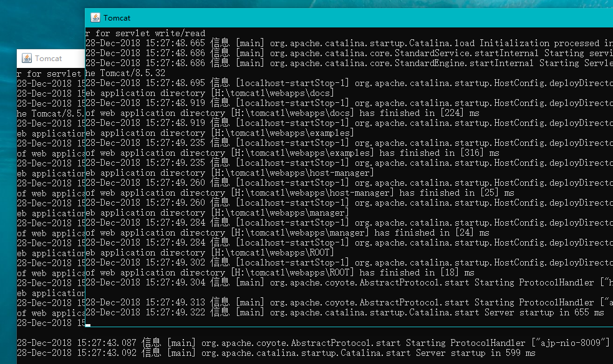Click the 15:27:49.313 AbstractProtocol.start log line
Image resolution: width=613 pixels, height=364 pixels.
[349, 302]
